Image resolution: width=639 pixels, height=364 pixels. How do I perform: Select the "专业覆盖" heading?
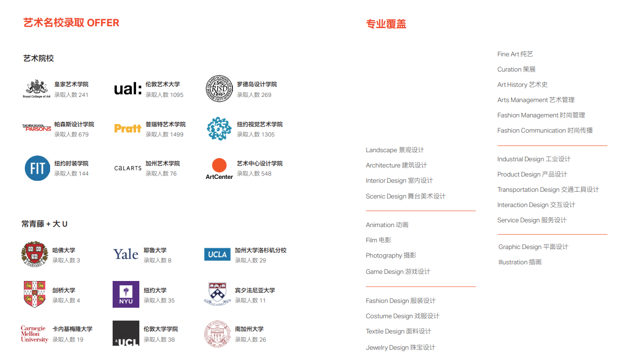(386, 24)
